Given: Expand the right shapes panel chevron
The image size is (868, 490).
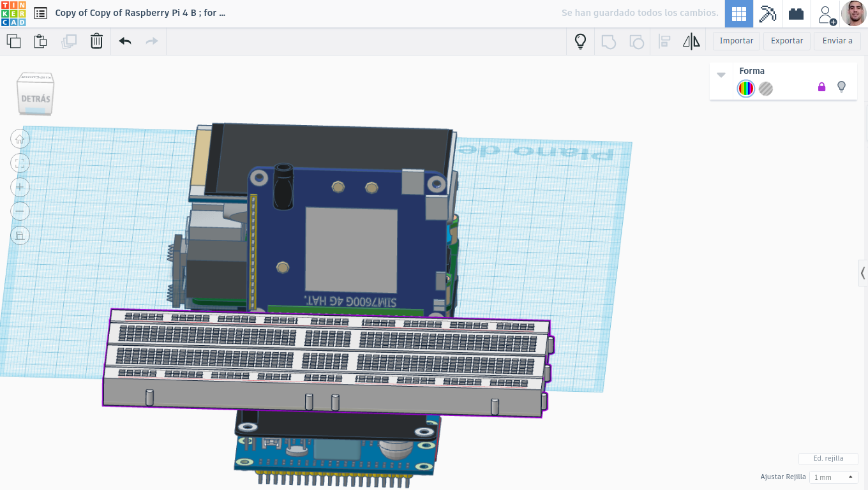Looking at the screenshot, I should click(x=863, y=273).
